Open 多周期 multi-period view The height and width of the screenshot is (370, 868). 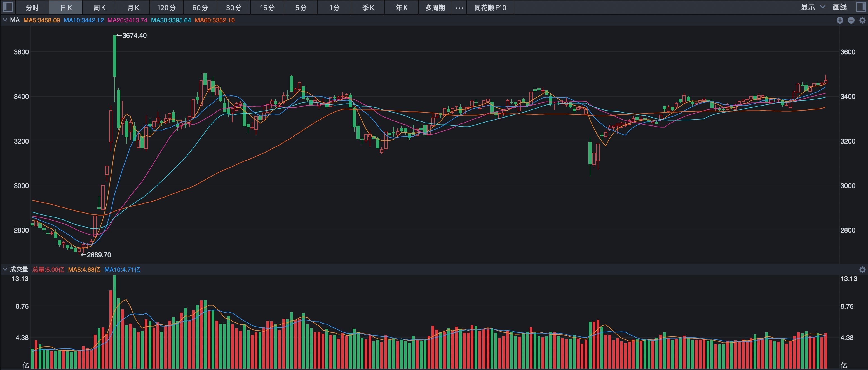[435, 7]
